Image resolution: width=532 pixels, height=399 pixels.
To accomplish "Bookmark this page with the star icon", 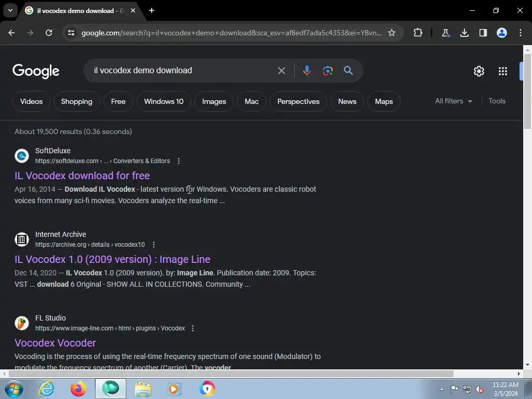I will point(392,33).
